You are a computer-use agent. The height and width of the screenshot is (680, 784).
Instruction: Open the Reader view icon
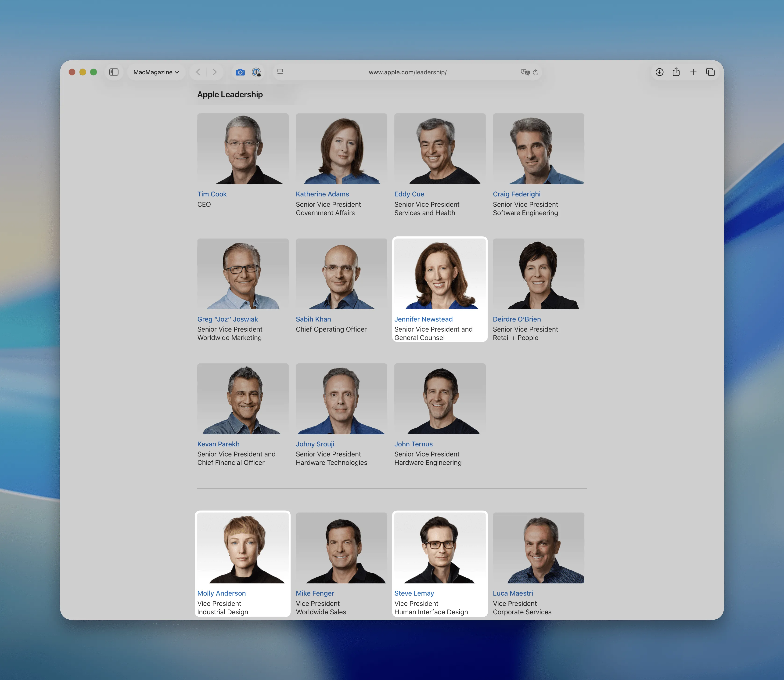coord(280,72)
